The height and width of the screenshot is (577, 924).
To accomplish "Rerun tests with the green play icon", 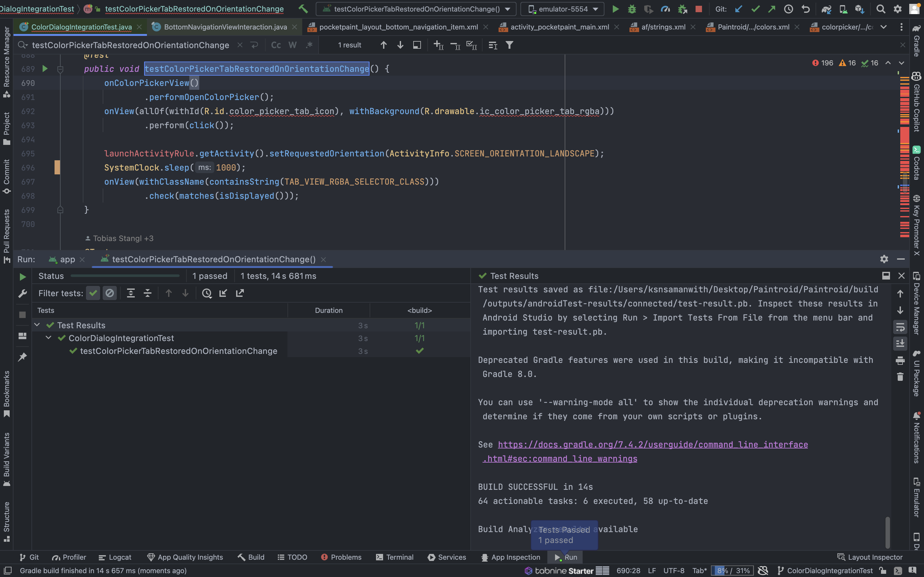I will 22,277.
